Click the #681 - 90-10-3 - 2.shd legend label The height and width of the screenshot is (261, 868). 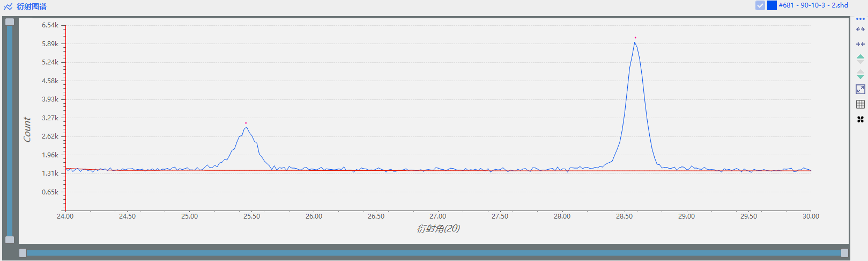pyautogui.click(x=813, y=5)
